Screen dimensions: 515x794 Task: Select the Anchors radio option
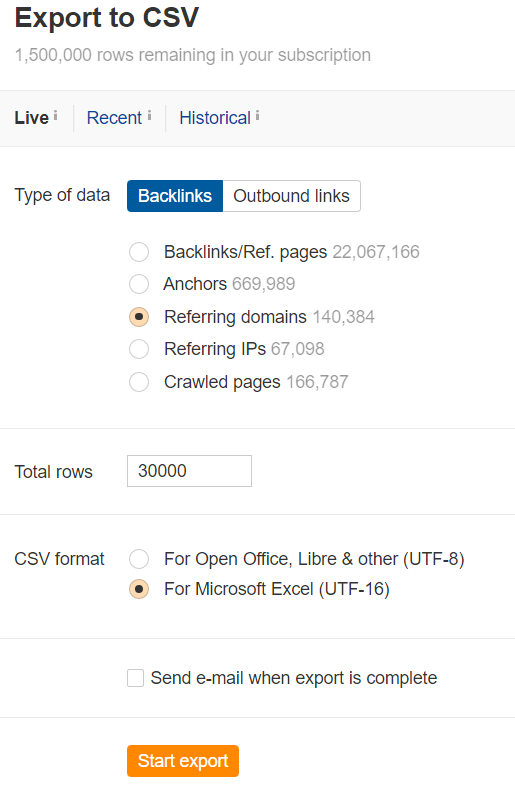click(139, 284)
